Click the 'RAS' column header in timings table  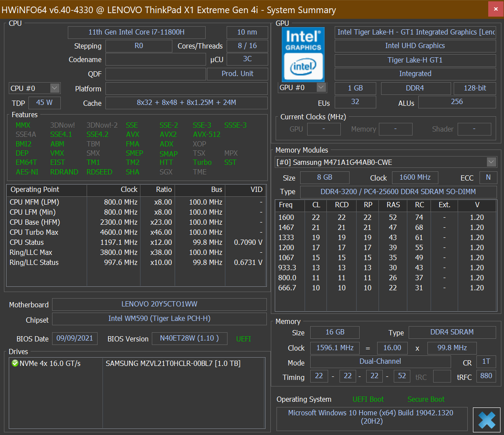pos(393,205)
